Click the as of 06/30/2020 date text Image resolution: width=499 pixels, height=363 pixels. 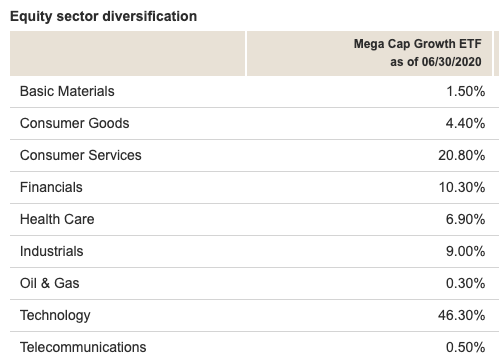[x=436, y=62]
